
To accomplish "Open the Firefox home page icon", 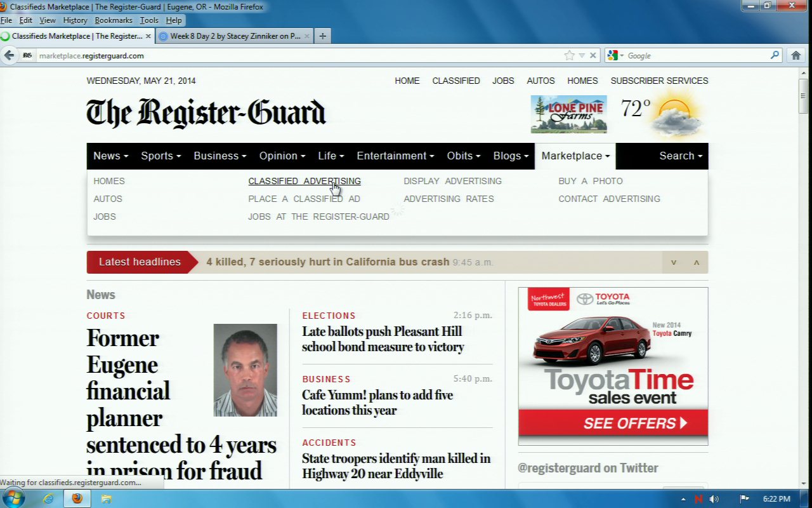I will (x=796, y=55).
